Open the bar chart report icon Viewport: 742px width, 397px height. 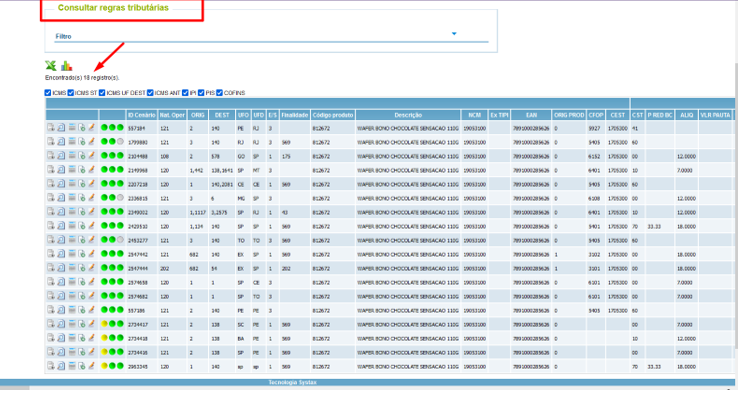pyautogui.click(x=66, y=66)
